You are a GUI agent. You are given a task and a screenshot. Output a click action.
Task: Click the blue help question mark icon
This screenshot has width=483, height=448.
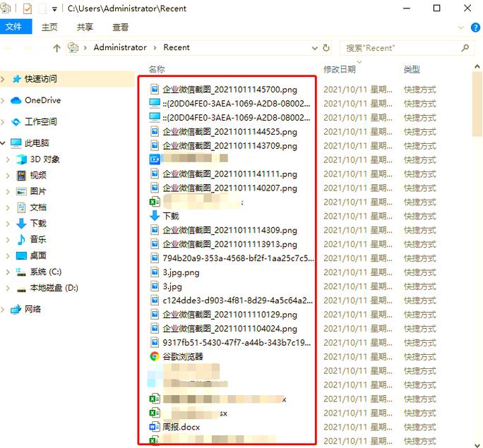pyautogui.click(x=475, y=28)
